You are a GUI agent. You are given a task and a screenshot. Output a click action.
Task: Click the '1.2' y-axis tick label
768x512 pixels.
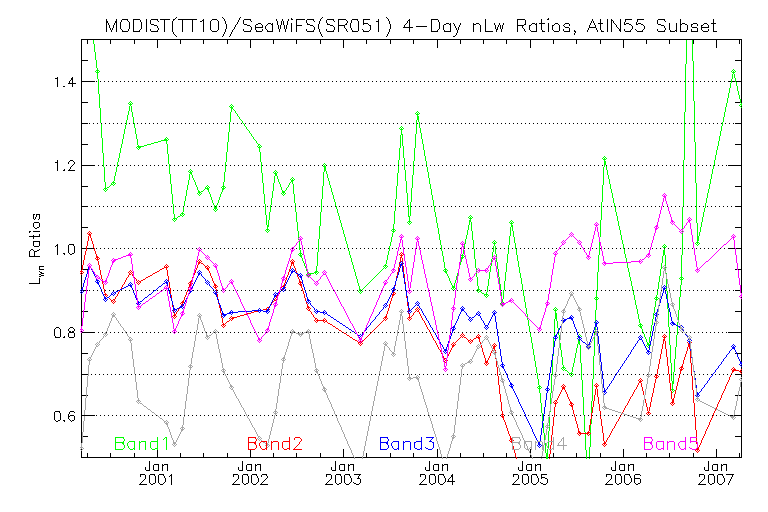pos(64,166)
